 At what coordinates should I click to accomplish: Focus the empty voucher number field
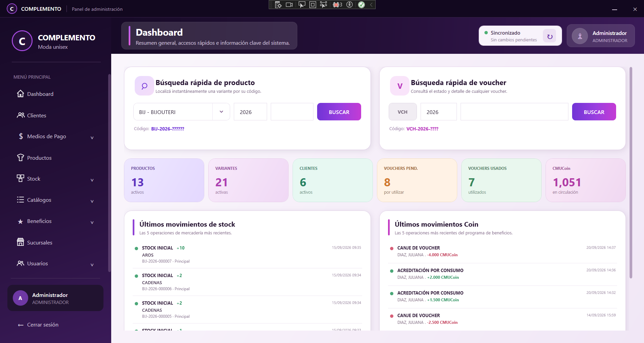pos(514,112)
